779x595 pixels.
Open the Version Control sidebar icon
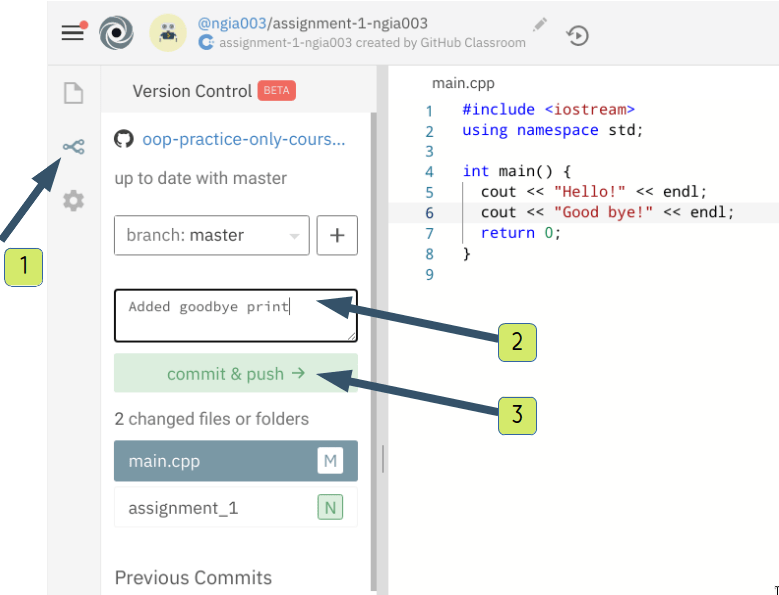point(74,147)
